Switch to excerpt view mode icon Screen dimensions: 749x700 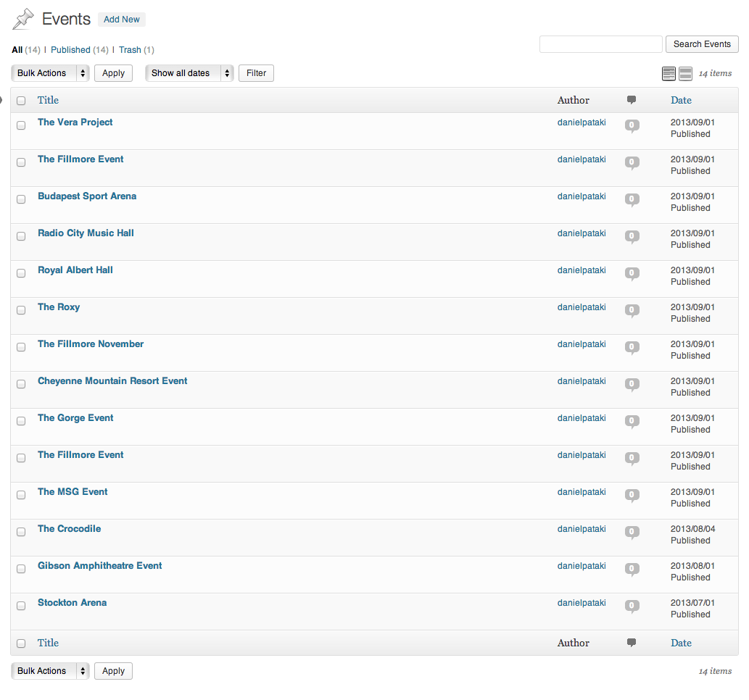[x=685, y=73]
